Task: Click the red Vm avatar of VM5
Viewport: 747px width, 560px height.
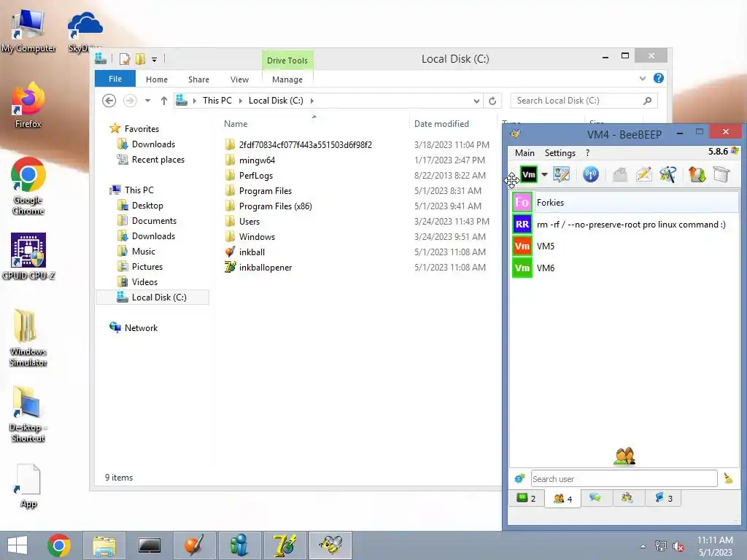Action: click(522, 246)
